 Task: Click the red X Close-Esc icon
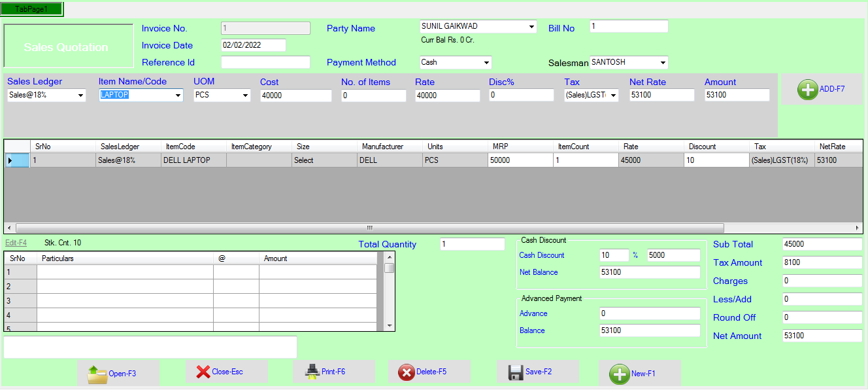[203, 372]
